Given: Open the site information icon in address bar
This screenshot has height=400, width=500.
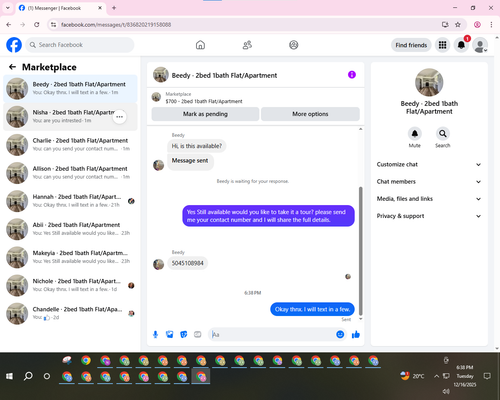Looking at the screenshot, I should (x=53, y=24).
